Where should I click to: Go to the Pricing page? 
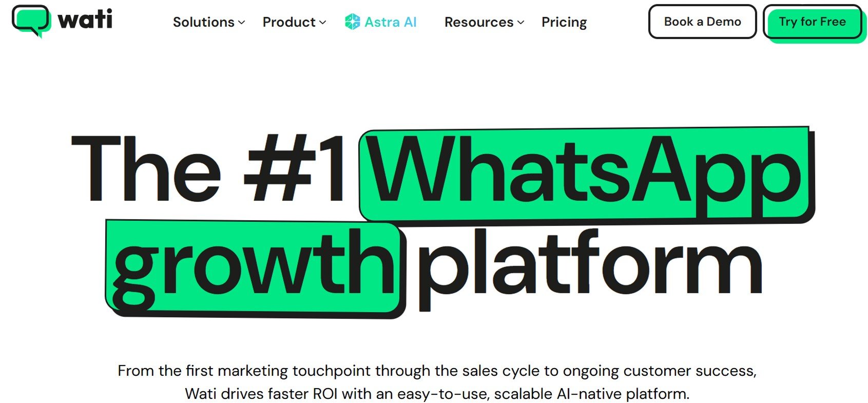[x=564, y=22]
